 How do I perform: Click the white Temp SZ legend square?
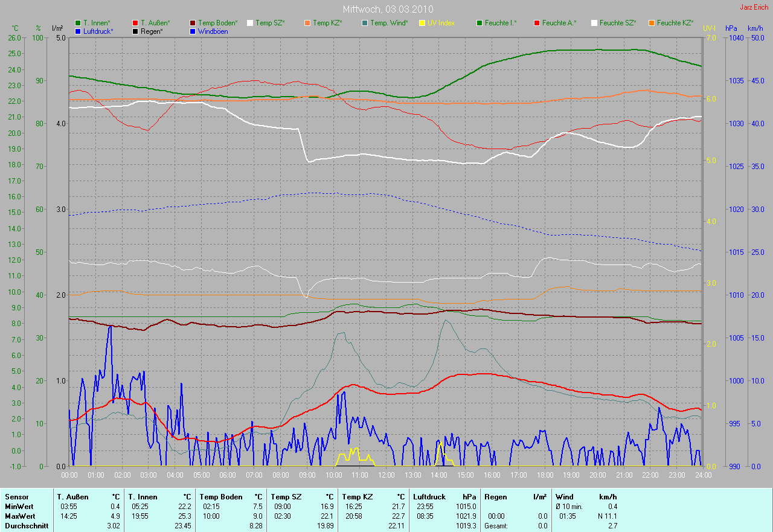click(x=250, y=23)
